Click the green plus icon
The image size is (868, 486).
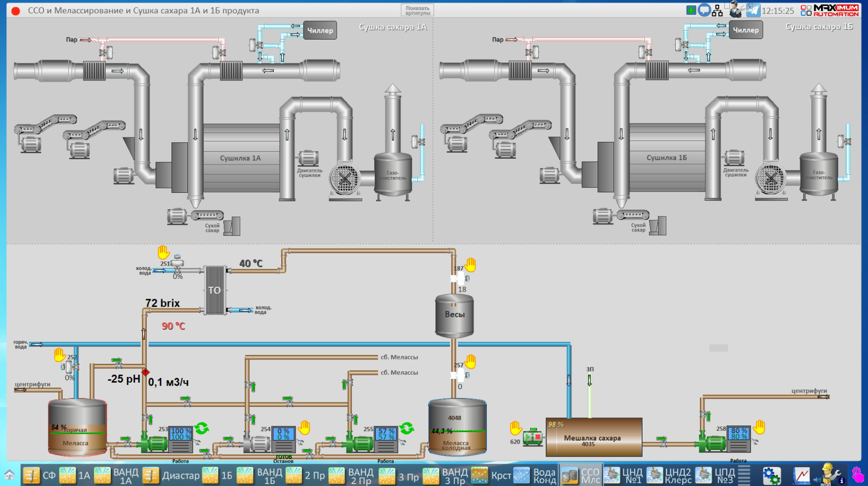pos(691,10)
